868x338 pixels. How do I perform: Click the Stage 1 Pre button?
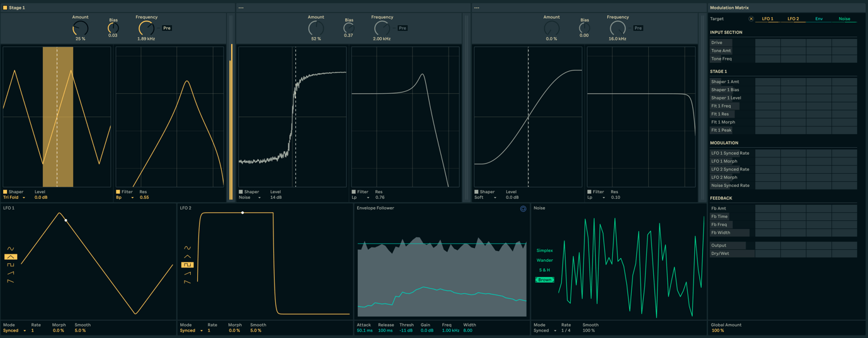click(x=167, y=28)
